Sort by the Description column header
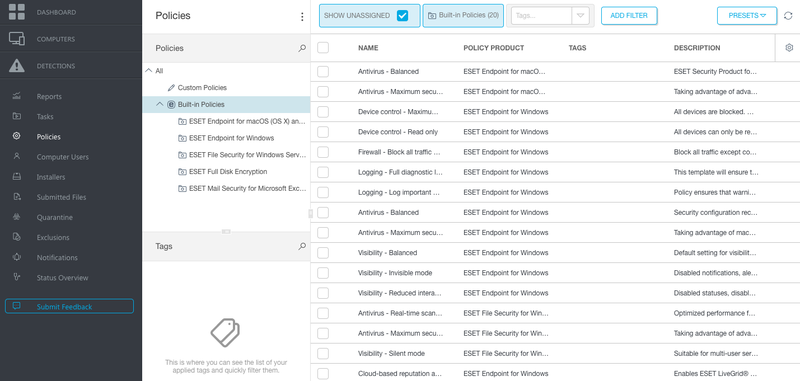The height and width of the screenshot is (381, 800). click(x=697, y=48)
